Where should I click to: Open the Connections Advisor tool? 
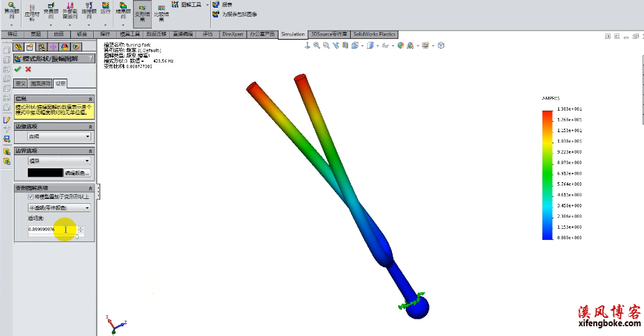tap(88, 11)
